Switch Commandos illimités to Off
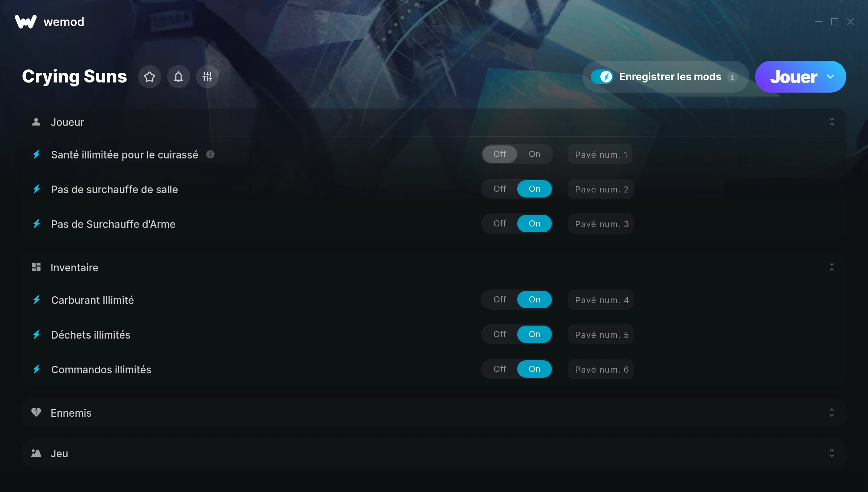This screenshot has height=492, width=868. tap(499, 369)
